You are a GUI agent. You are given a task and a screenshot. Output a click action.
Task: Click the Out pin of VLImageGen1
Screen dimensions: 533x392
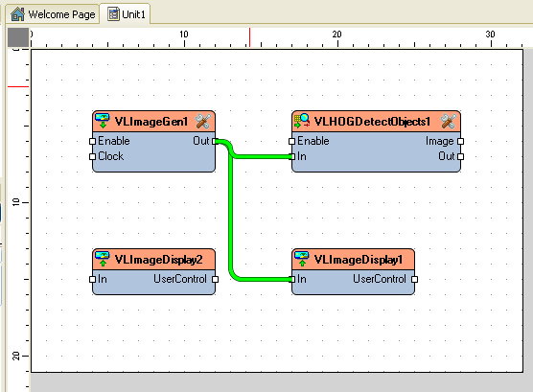point(215,141)
